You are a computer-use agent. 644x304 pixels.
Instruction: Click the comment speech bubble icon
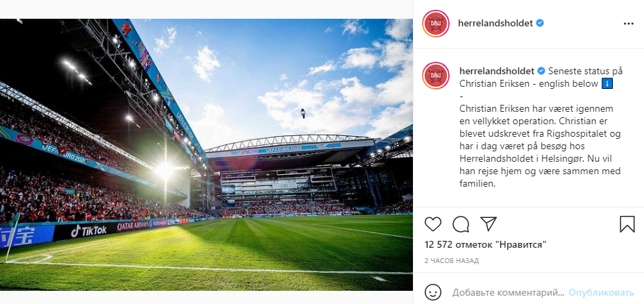(x=461, y=224)
